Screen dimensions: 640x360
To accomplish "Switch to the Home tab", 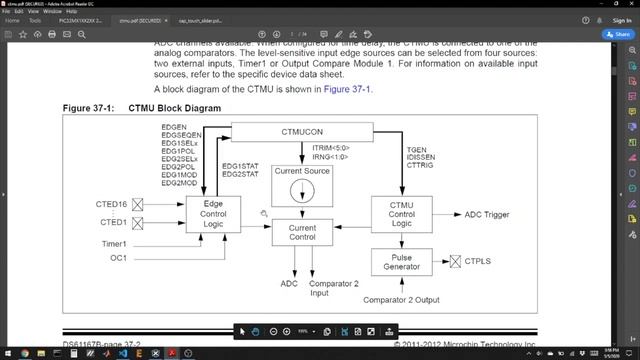I will pyautogui.click(x=12, y=20).
